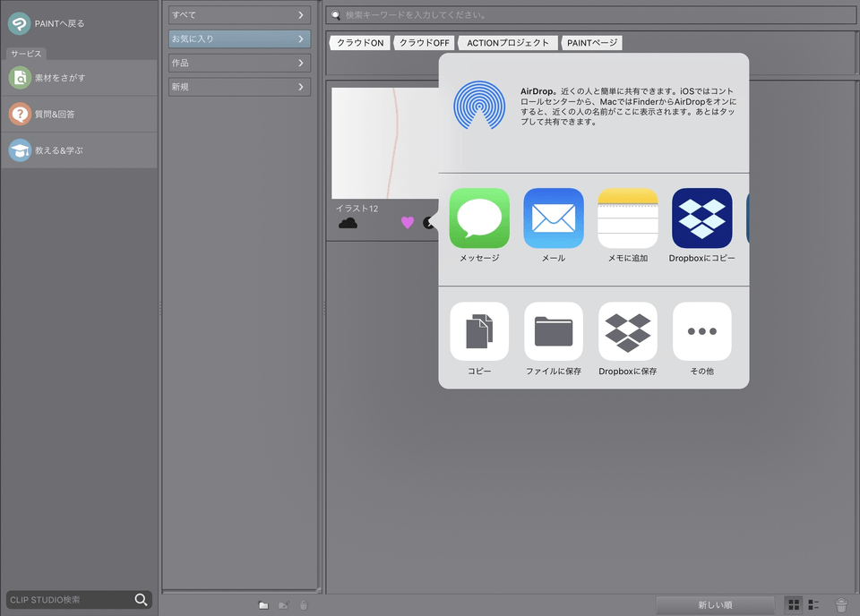The width and height of the screenshot is (860, 616).
Task: Select the クラウドON filter tag
Action: point(360,43)
